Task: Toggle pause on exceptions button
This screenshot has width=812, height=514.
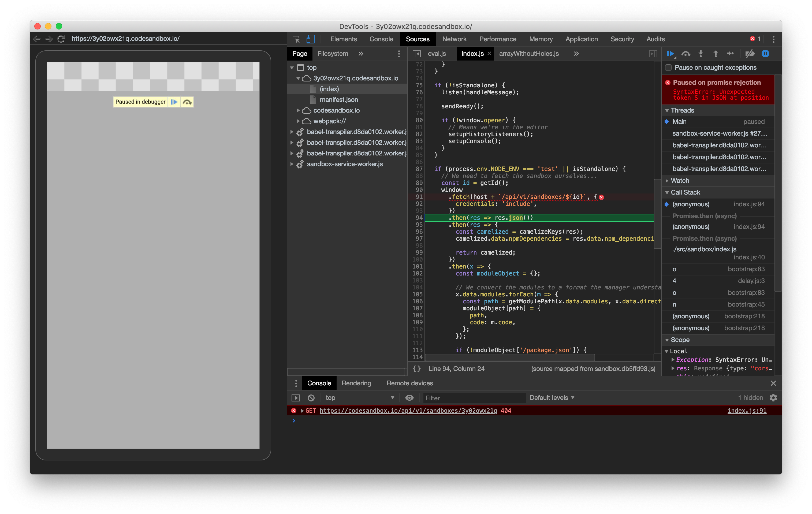Action: (x=766, y=54)
